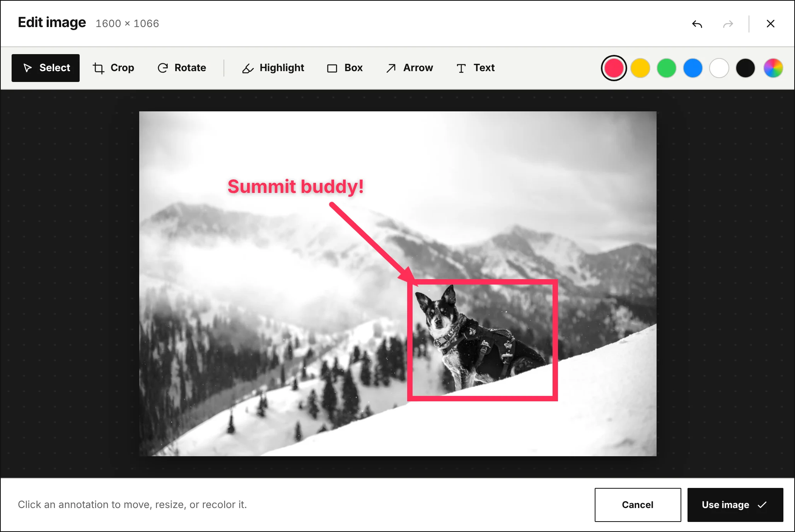Cancel image editing
Screen dimensions: 795x532
(638, 505)
